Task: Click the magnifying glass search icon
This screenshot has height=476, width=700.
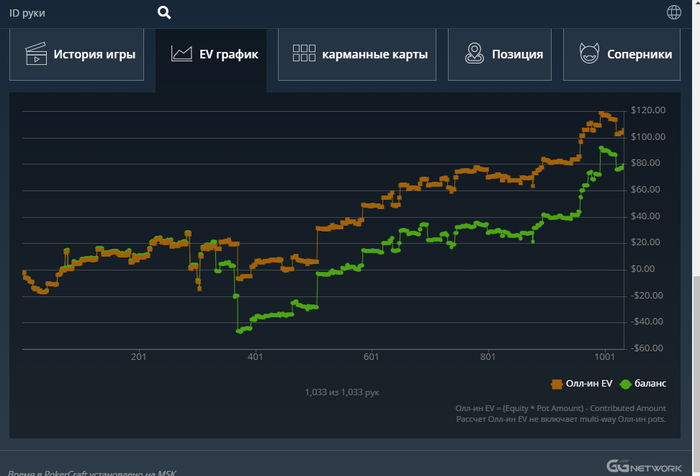Action: tap(164, 13)
